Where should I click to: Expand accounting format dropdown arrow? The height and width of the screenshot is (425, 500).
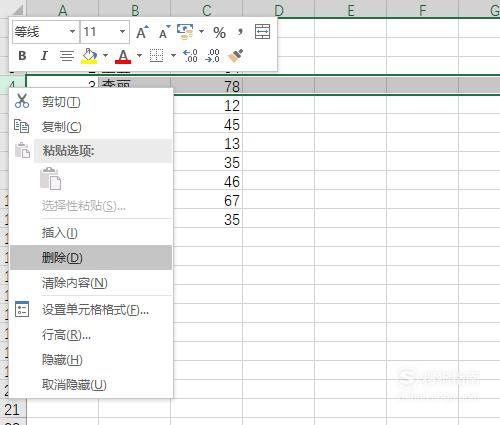[x=201, y=32]
